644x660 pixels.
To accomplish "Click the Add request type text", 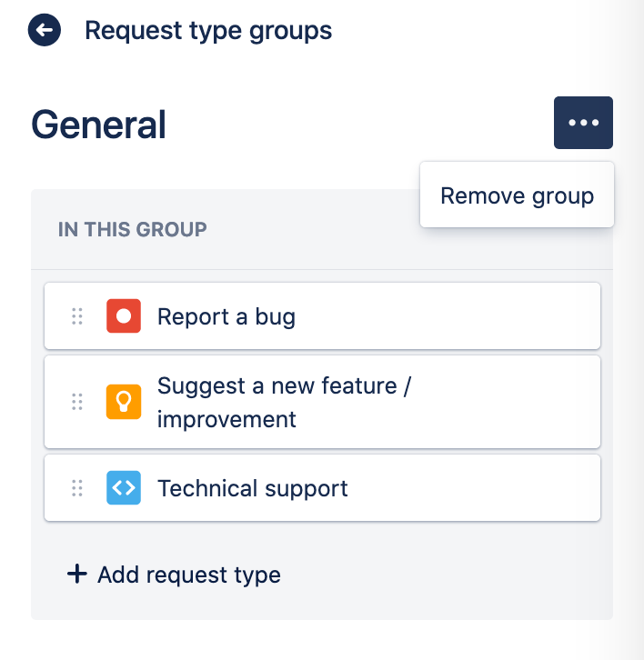I will (x=189, y=575).
